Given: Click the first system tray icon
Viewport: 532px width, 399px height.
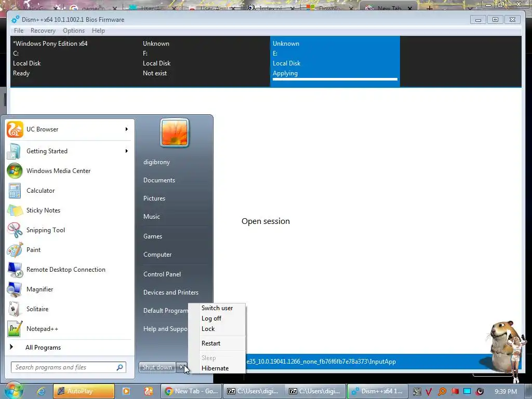Looking at the screenshot, I should (417, 392).
